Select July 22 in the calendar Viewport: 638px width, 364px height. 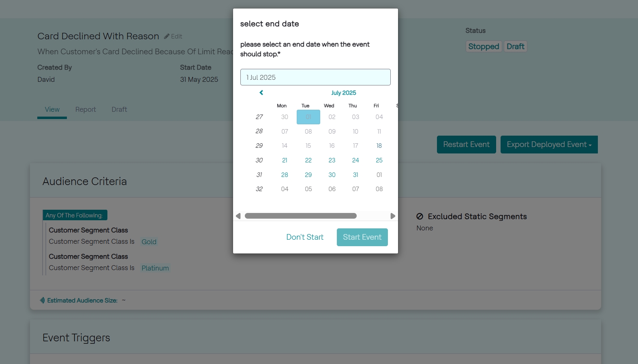point(308,160)
